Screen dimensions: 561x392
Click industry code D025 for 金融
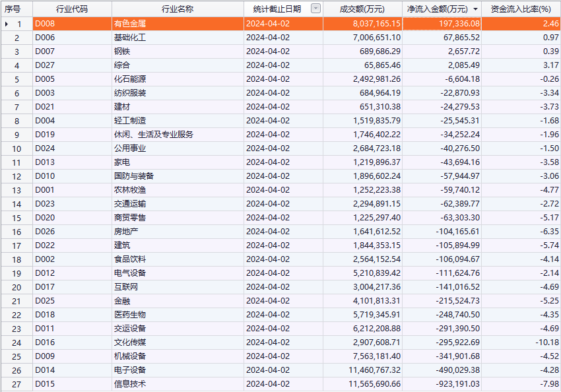[x=45, y=301]
